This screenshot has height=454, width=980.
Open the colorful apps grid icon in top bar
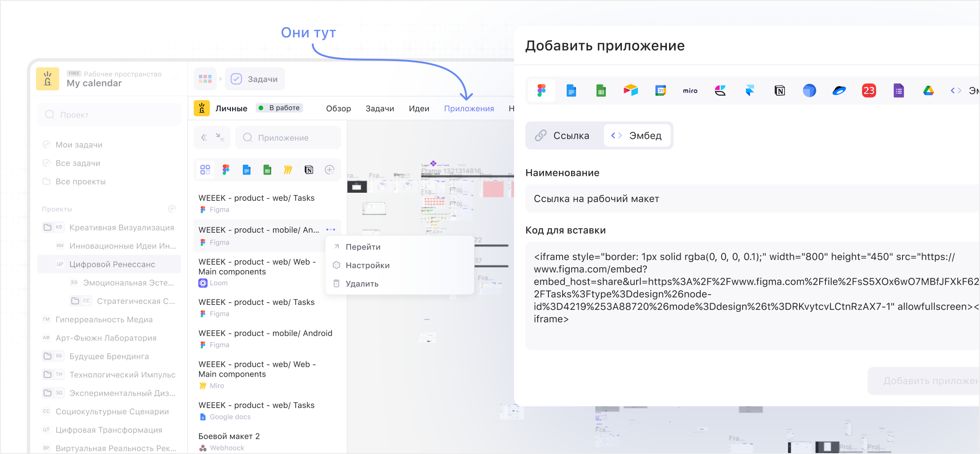(205, 79)
